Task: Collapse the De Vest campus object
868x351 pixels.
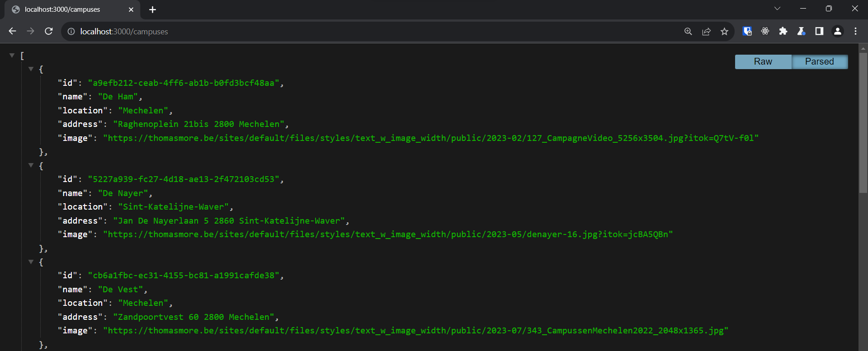Action: 31,262
